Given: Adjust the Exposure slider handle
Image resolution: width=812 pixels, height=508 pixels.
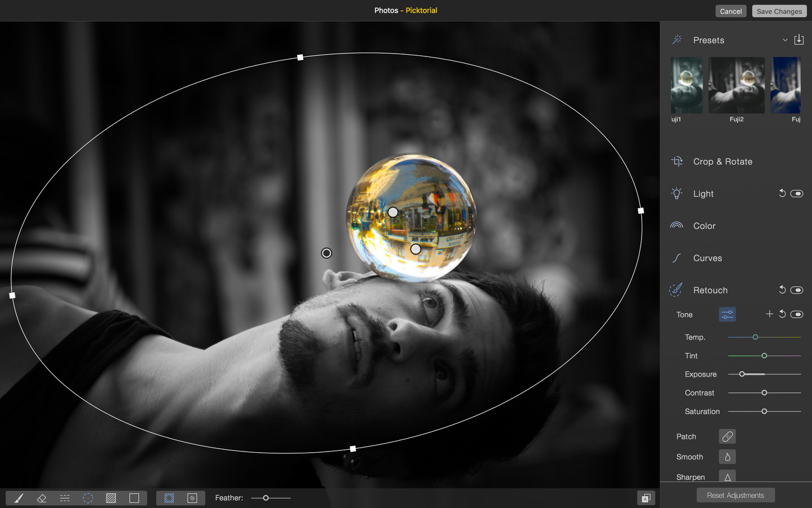Looking at the screenshot, I should click(x=742, y=374).
